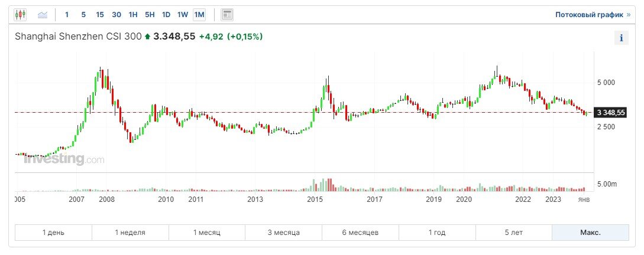Click the 5.00m volume axis label
Screen dimensions: 644x255
click(x=607, y=184)
